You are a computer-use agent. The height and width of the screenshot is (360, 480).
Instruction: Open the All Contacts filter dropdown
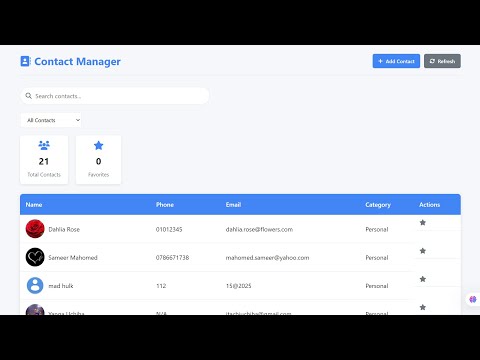click(x=51, y=120)
